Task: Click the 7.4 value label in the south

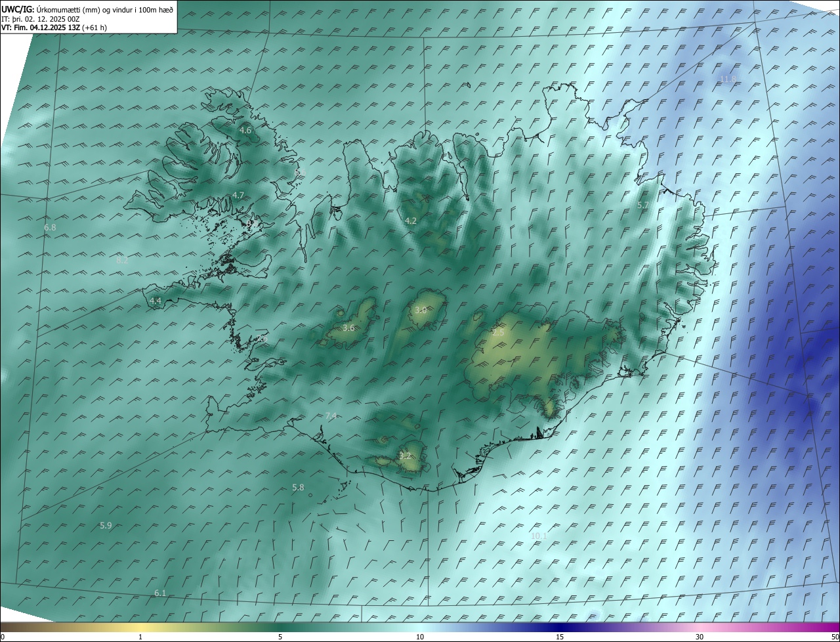Action: point(331,416)
